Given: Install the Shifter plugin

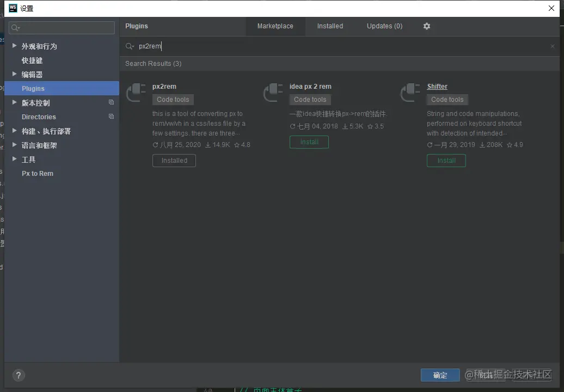Looking at the screenshot, I should coord(446,161).
